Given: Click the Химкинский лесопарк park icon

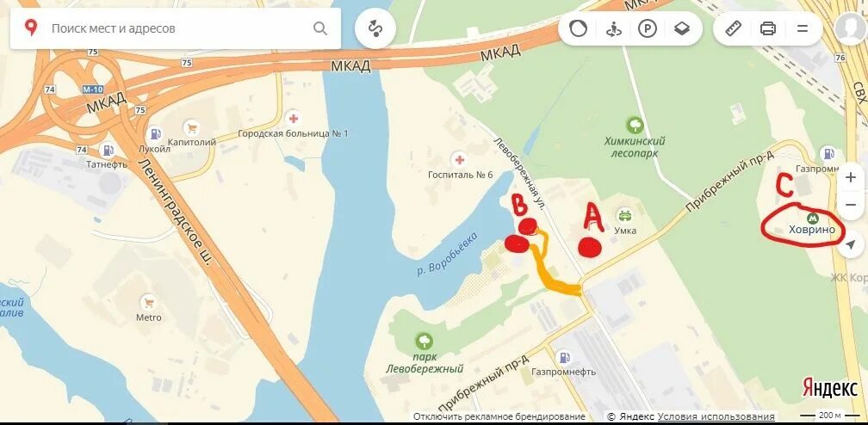Looking at the screenshot, I should pos(635,125).
